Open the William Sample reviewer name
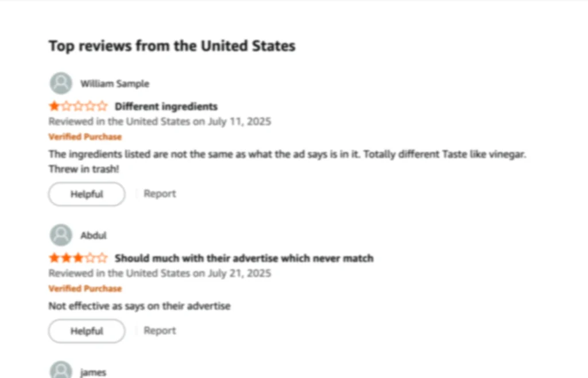Screen dimensions: 588x378 pos(115,84)
